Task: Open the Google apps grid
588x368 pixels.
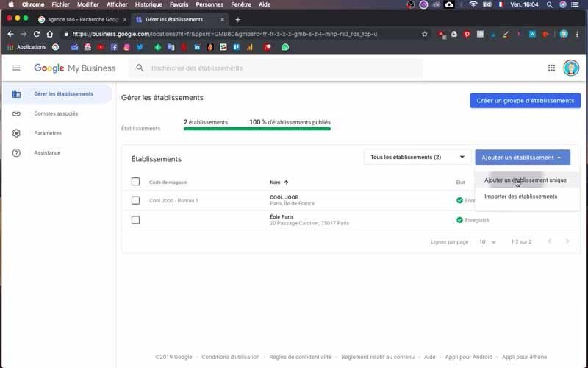Action: pyautogui.click(x=551, y=68)
